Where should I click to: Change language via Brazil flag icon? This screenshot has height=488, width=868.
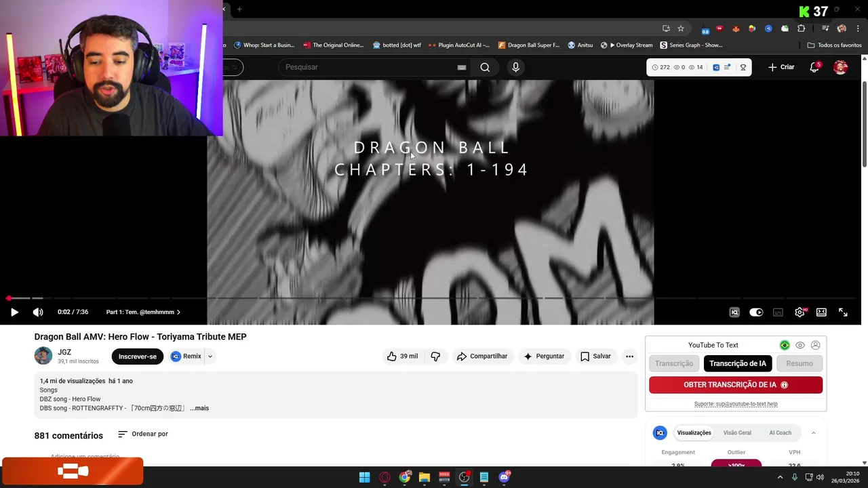click(785, 345)
